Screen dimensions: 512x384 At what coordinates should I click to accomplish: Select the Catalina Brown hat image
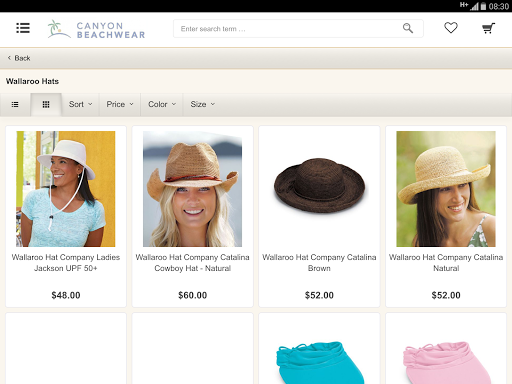(319, 185)
